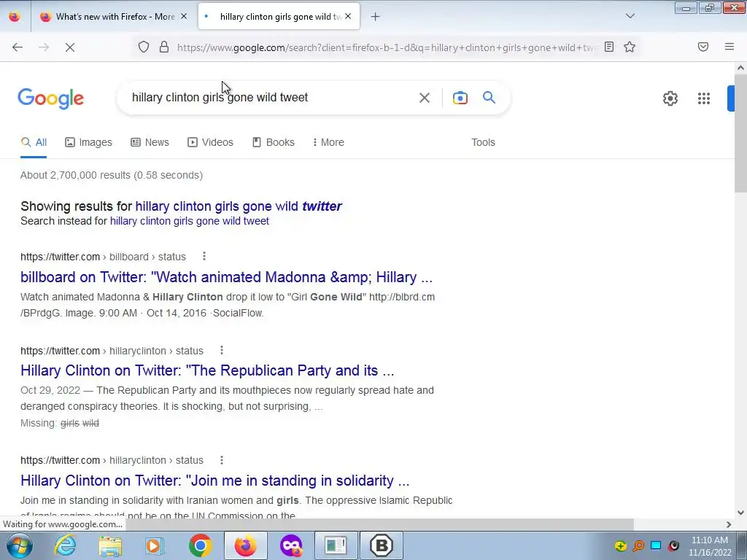747x560 pixels.
Task: Open the billboard on Twitter result
Action: pyautogui.click(x=226, y=277)
